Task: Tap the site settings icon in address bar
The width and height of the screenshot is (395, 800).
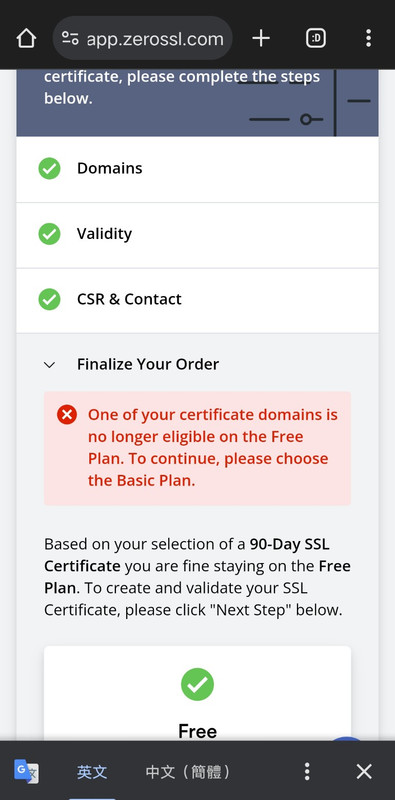Action: (x=70, y=38)
